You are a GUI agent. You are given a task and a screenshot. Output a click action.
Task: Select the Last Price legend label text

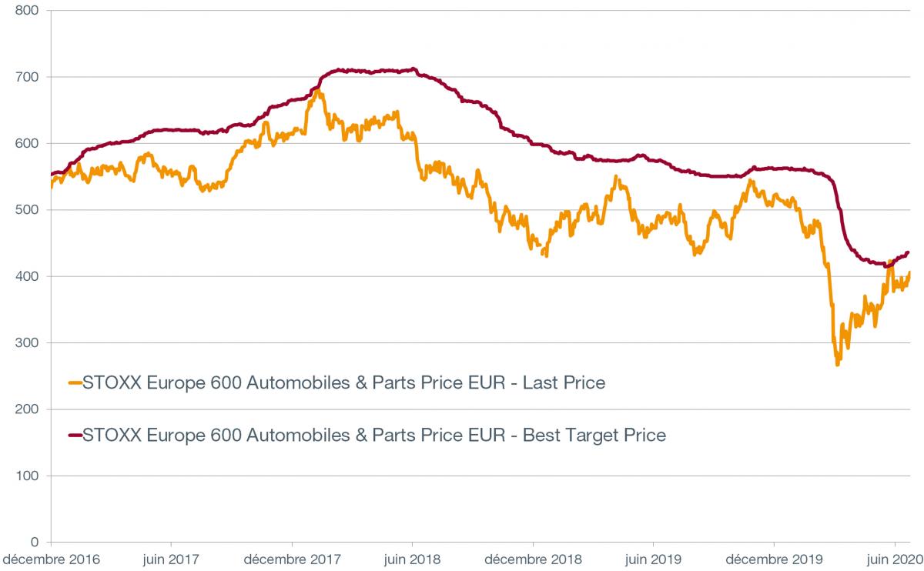tap(343, 382)
